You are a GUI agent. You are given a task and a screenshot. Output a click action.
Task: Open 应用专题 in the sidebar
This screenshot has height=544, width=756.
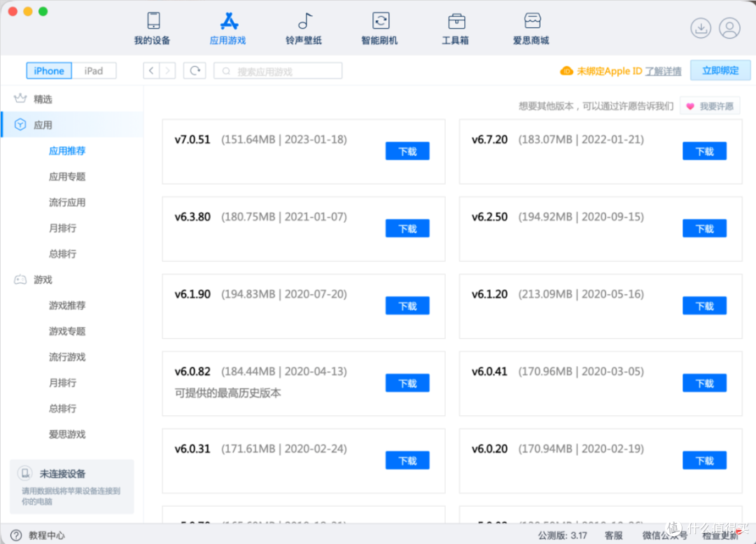(x=67, y=176)
